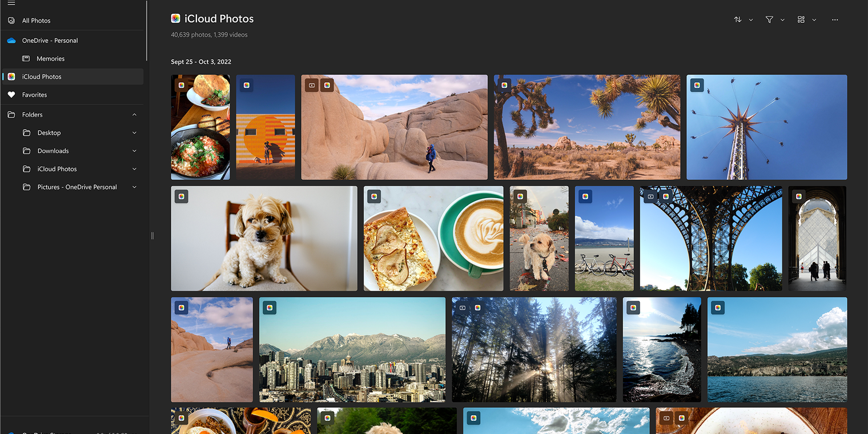Click the Sept 25 - Oct 3, 2022 heading

click(201, 62)
